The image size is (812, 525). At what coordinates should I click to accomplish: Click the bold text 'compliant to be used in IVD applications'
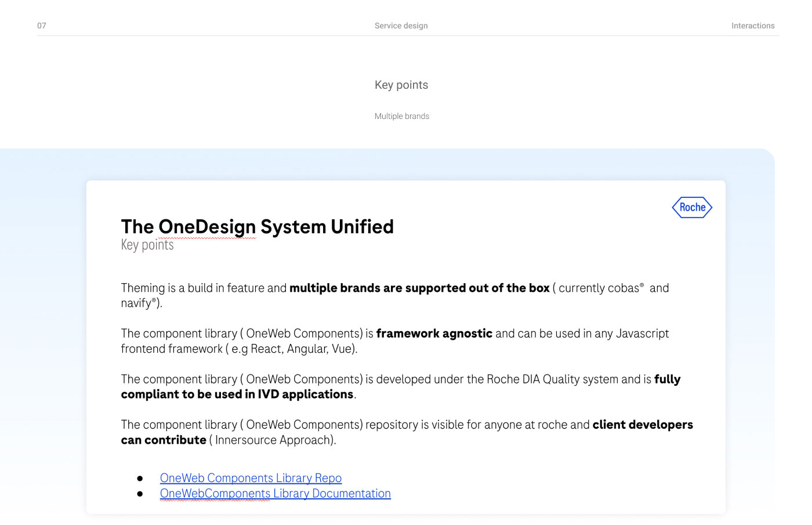[237, 394]
